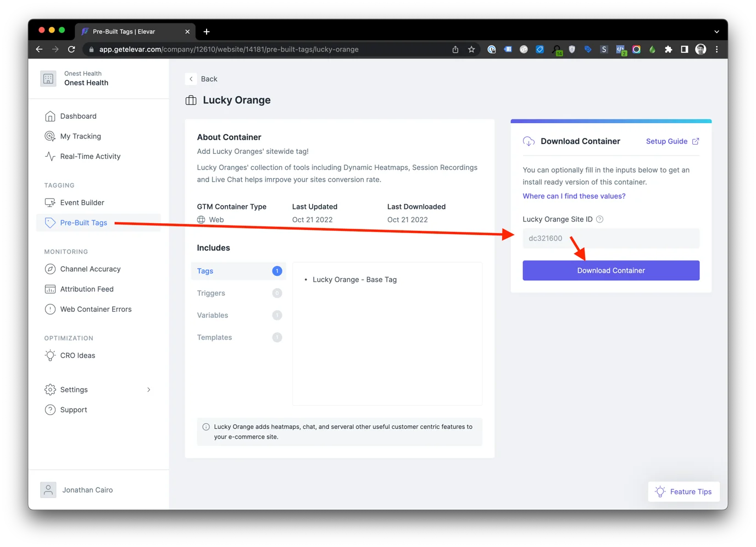
Task: Click the CRO Ideas lightbulb icon
Action: (x=50, y=355)
